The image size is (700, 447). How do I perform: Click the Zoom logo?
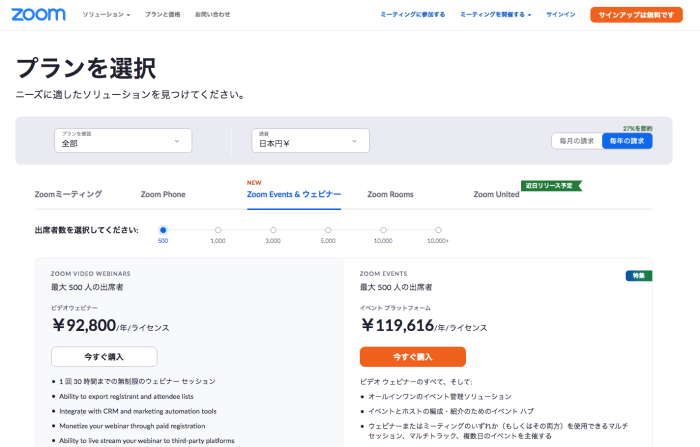[40, 15]
